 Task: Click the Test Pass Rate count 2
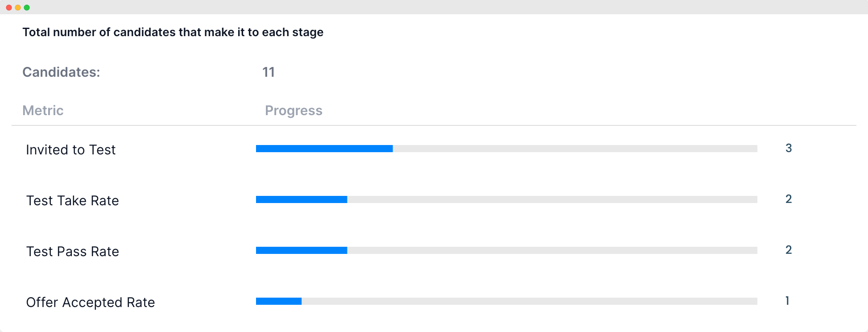tap(789, 250)
